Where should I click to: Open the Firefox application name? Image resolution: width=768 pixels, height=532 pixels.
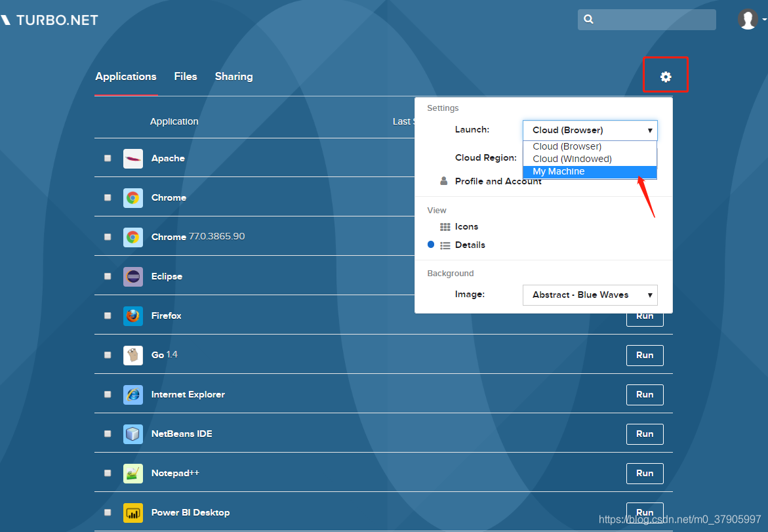click(x=166, y=316)
